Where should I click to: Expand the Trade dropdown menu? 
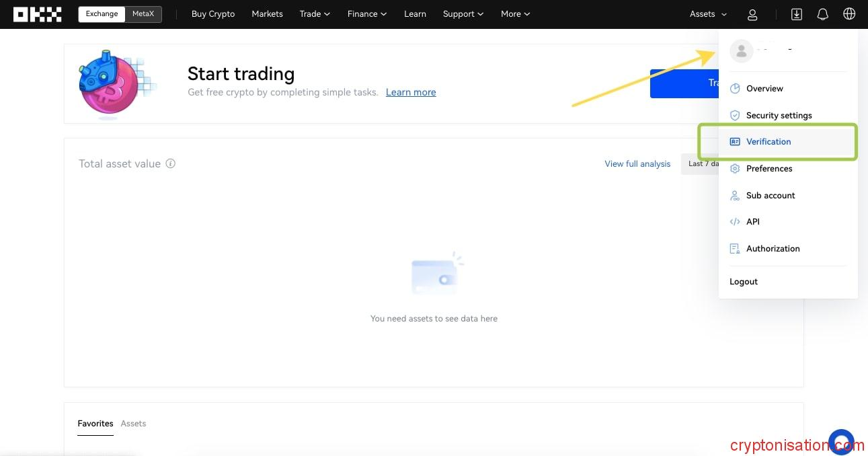pyautogui.click(x=315, y=14)
